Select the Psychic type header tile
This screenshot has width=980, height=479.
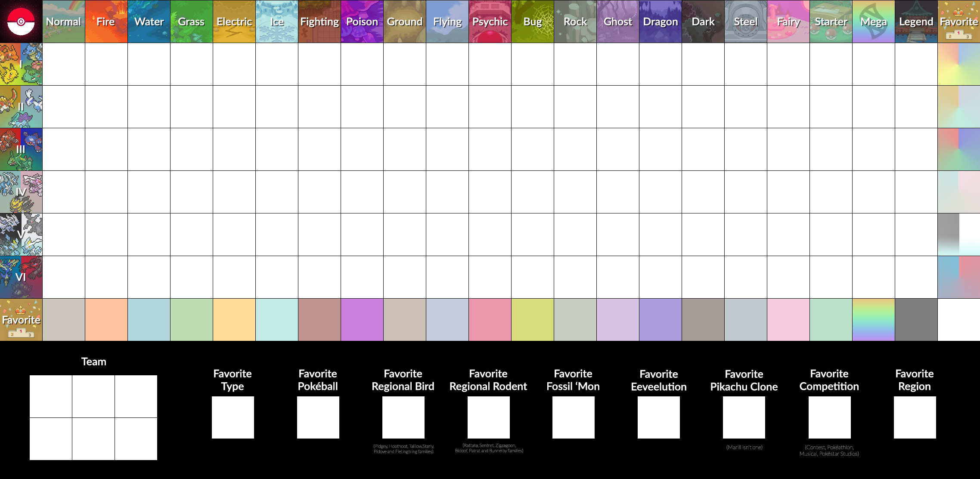pos(490,22)
